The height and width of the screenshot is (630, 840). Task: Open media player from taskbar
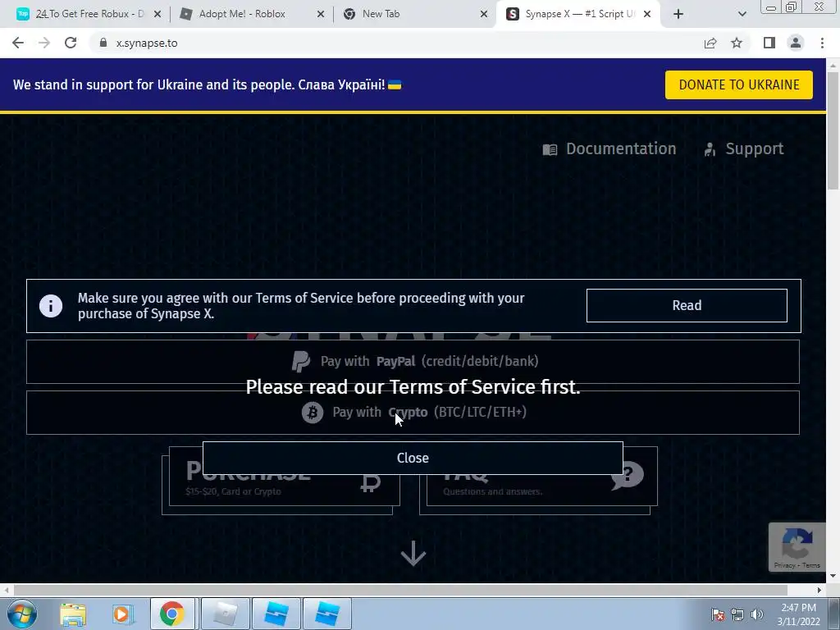click(121, 614)
